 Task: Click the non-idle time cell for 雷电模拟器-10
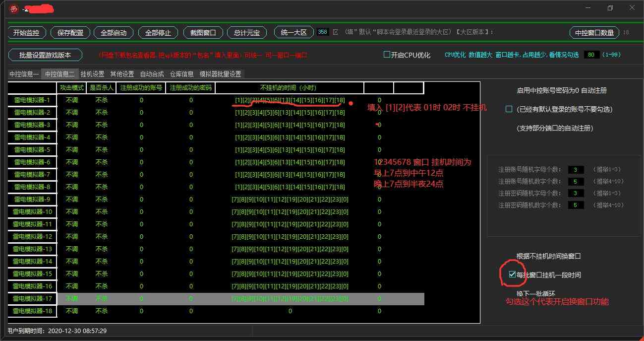click(290, 212)
